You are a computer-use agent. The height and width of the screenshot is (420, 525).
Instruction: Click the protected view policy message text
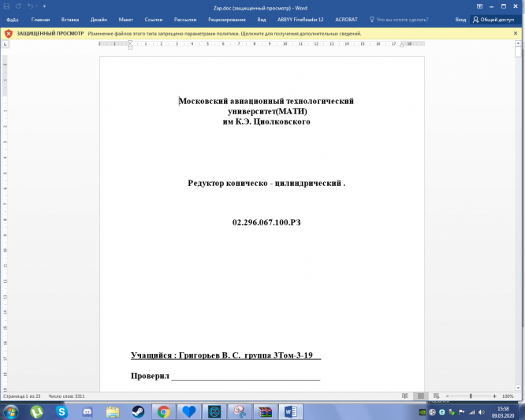(225, 33)
